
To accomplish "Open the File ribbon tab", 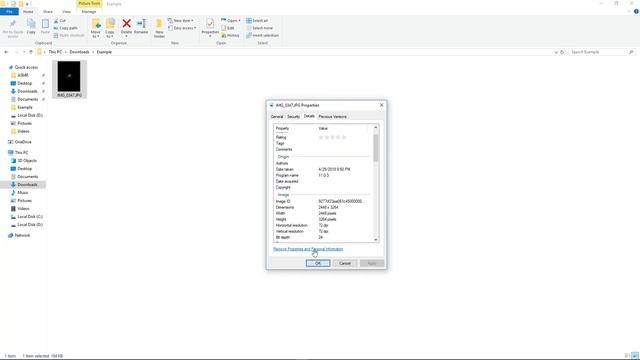I will [x=9, y=11].
